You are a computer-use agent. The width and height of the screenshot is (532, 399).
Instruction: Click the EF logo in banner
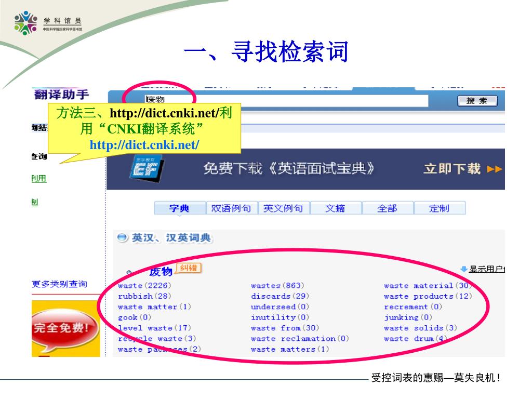pyautogui.click(x=146, y=168)
